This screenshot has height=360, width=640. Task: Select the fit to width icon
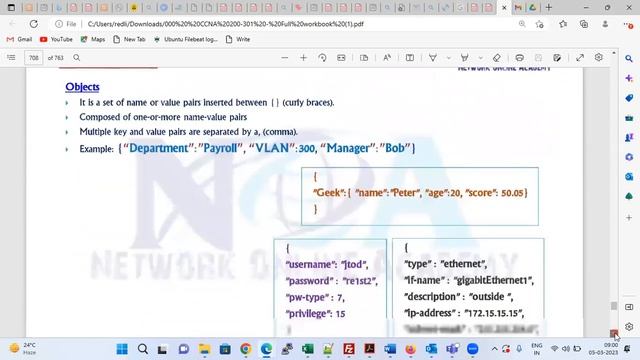point(341,58)
